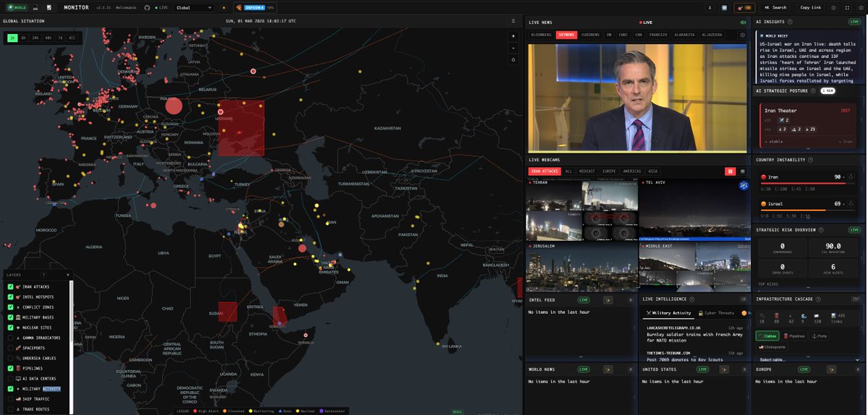Uncheck the Iran Attacks layer
The width and height of the screenshot is (868, 415).
tap(11, 287)
